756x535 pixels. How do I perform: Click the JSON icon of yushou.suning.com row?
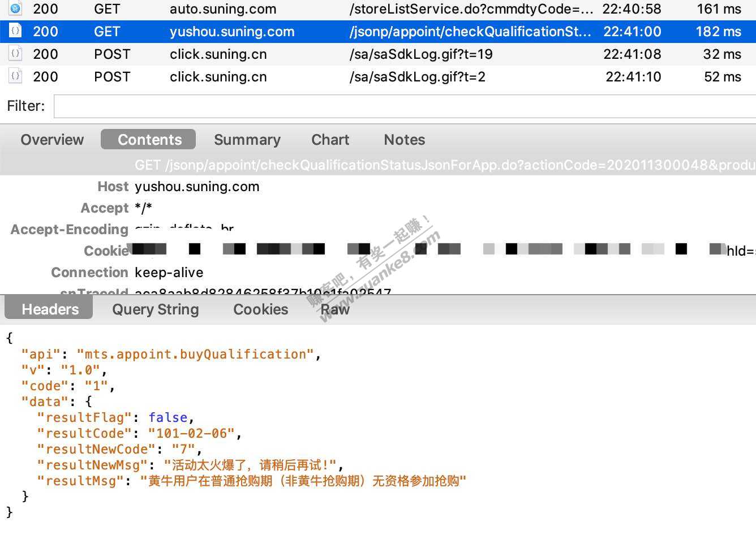pos(15,31)
